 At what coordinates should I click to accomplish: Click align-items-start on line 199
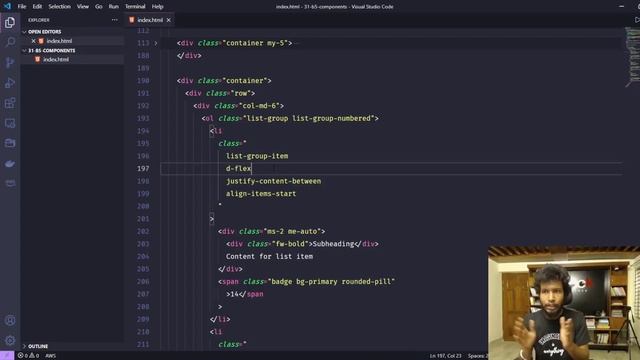(x=261, y=193)
